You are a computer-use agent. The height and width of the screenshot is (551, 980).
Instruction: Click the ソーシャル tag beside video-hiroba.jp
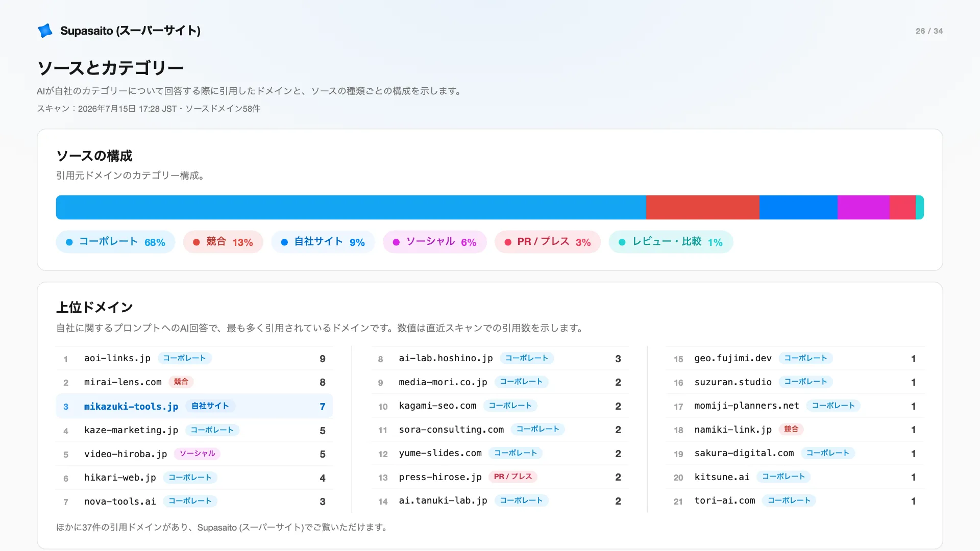click(197, 454)
